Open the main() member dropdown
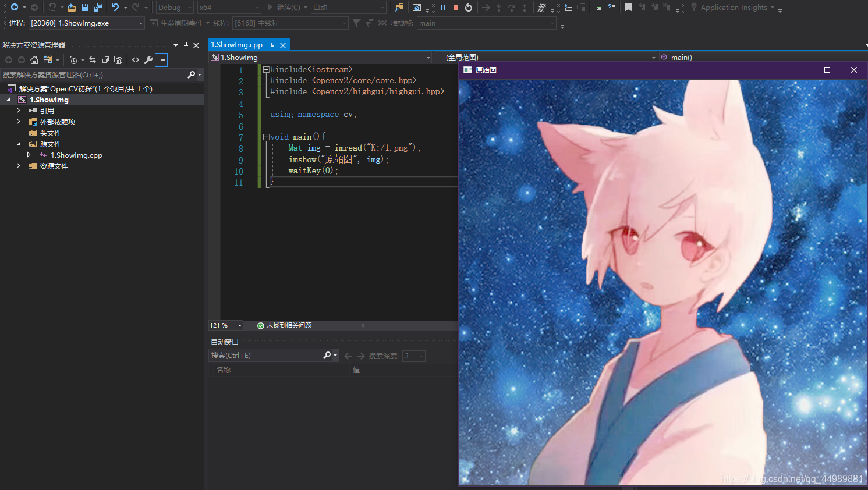The height and width of the screenshot is (490, 868). 763,57
